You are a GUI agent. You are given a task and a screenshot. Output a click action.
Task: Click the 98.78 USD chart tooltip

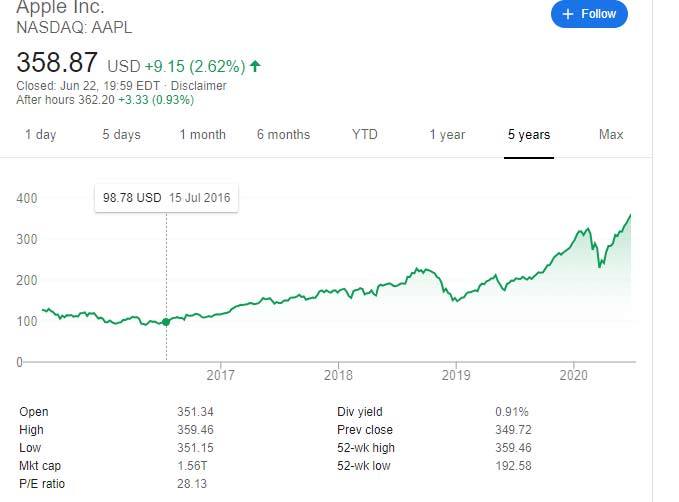click(167, 198)
